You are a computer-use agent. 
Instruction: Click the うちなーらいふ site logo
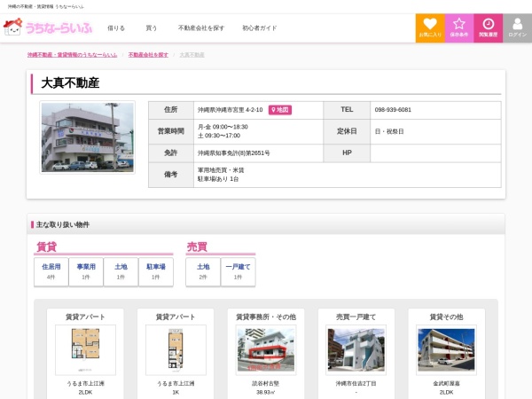tap(48, 27)
